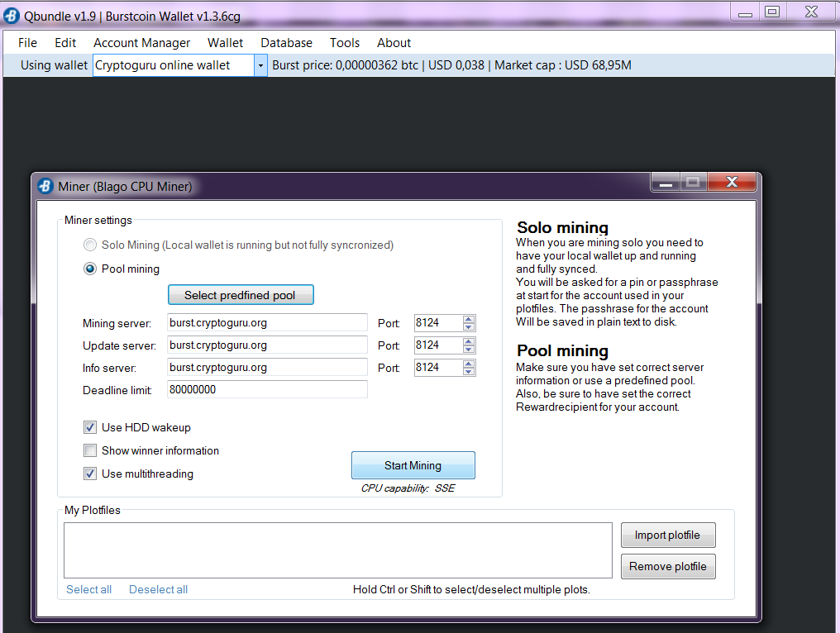The image size is (840, 633).
Task: Click the 'Pool mining' help heading
Action: tap(562, 350)
